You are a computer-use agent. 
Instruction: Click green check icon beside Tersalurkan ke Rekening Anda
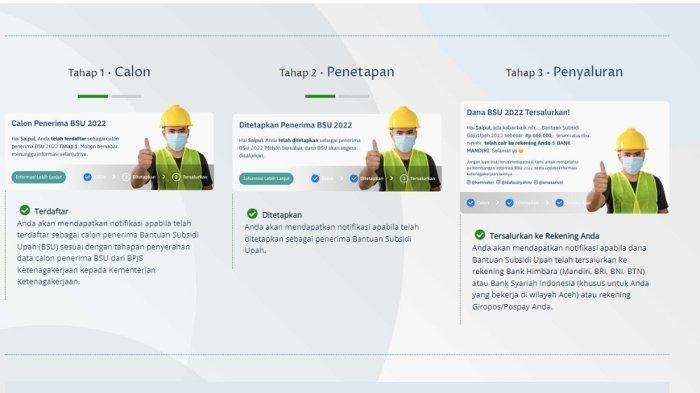click(480, 235)
